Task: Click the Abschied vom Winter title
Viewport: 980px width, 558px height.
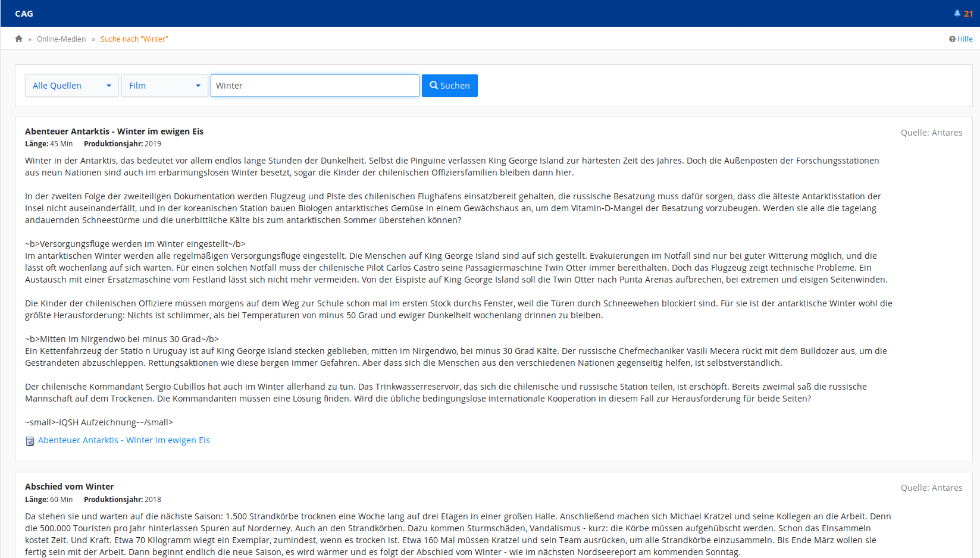Action: 69,487
